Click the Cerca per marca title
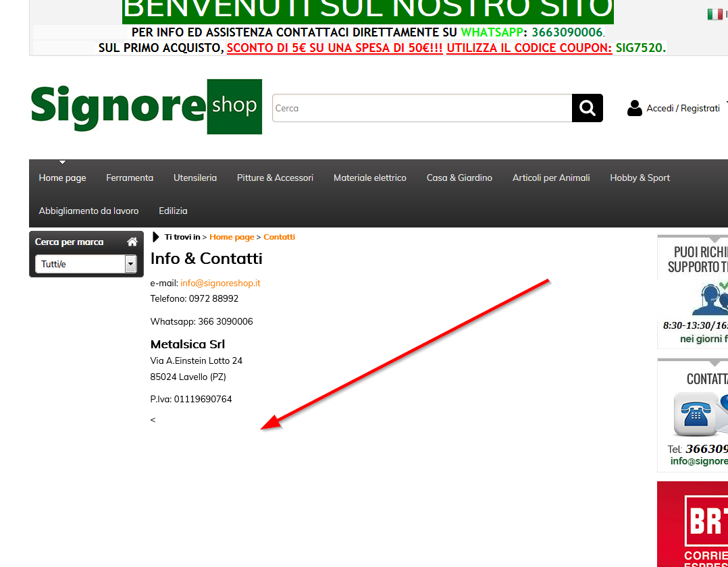The image size is (728, 567). coord(69,242)
